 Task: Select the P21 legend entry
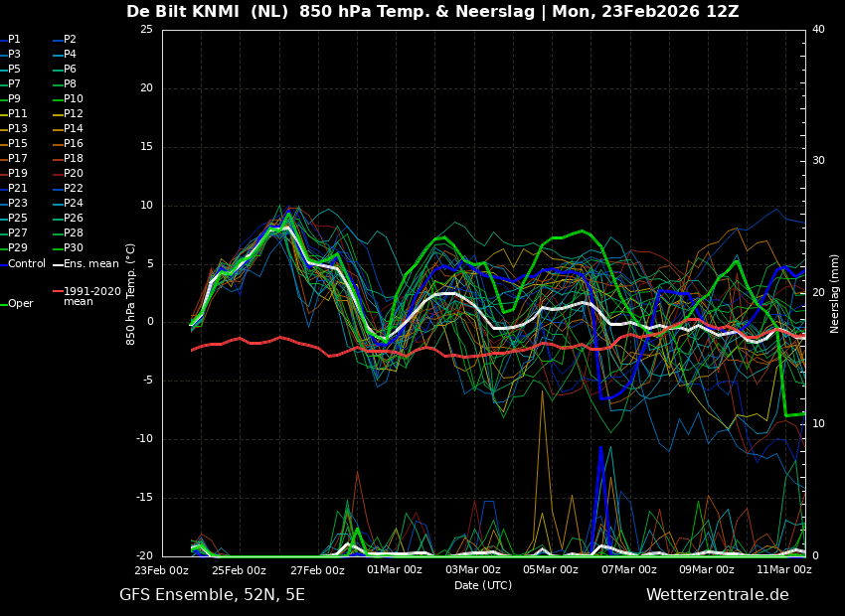tap(18, 189)
